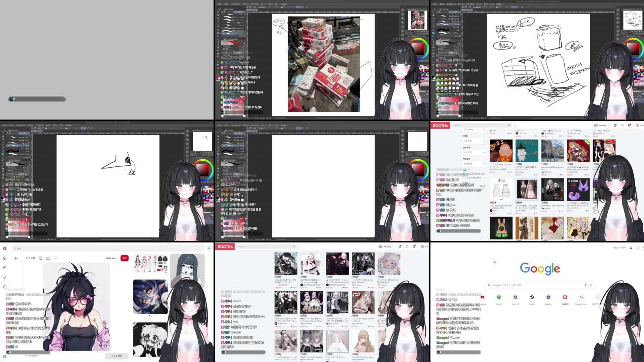
Task: Expand the 상품 유형 filter dropdown
Action: tap(474, 152)
